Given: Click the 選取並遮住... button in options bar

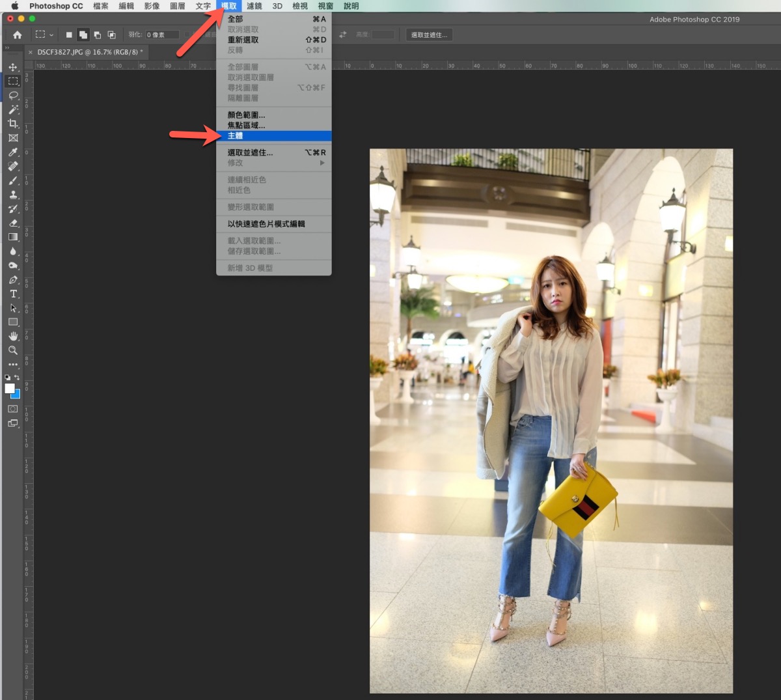Looking at the screenshot, I should click(429, 35).
